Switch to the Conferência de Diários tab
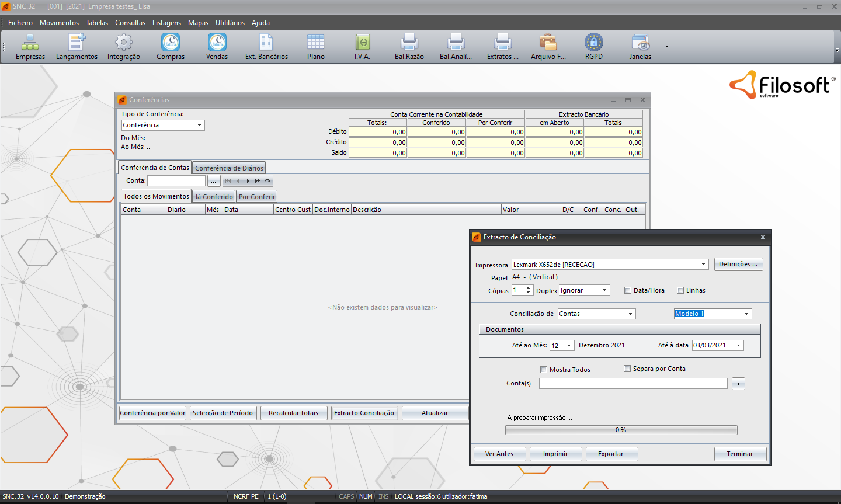 229,168
